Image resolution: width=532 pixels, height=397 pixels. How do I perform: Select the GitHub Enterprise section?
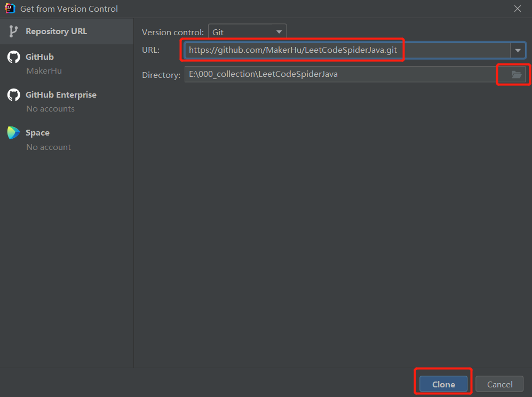point(67,101)
